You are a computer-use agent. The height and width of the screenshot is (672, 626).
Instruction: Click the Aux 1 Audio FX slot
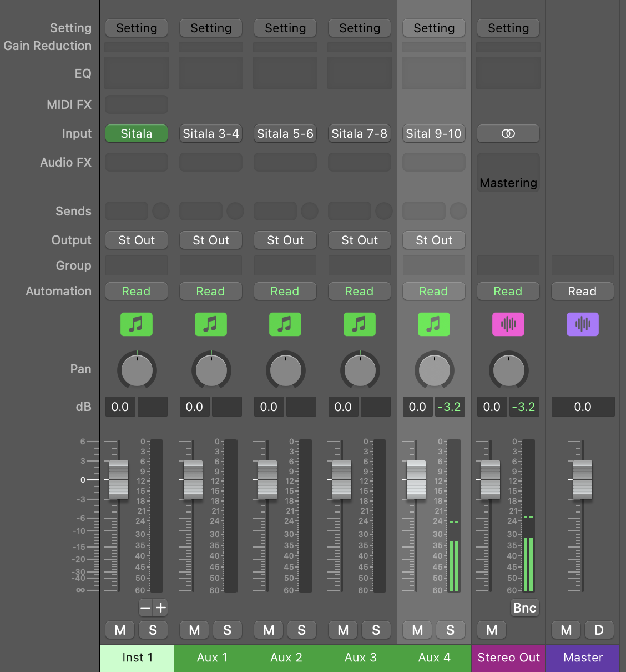tap(211, 162)
